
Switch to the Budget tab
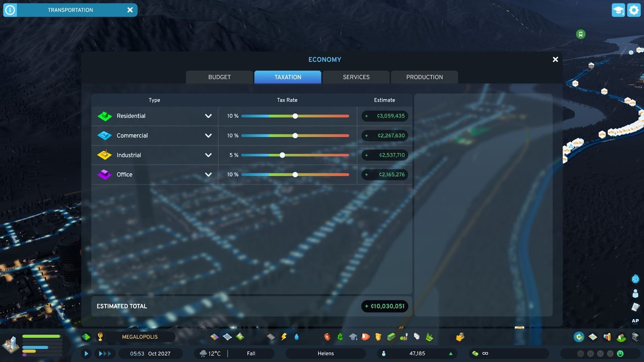(x=219, y=77)
